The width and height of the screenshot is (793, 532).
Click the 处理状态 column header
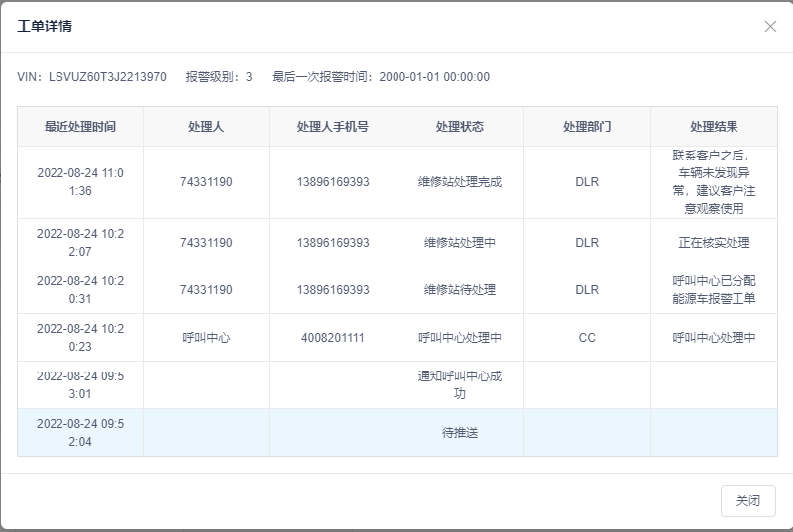pos(460,127)
